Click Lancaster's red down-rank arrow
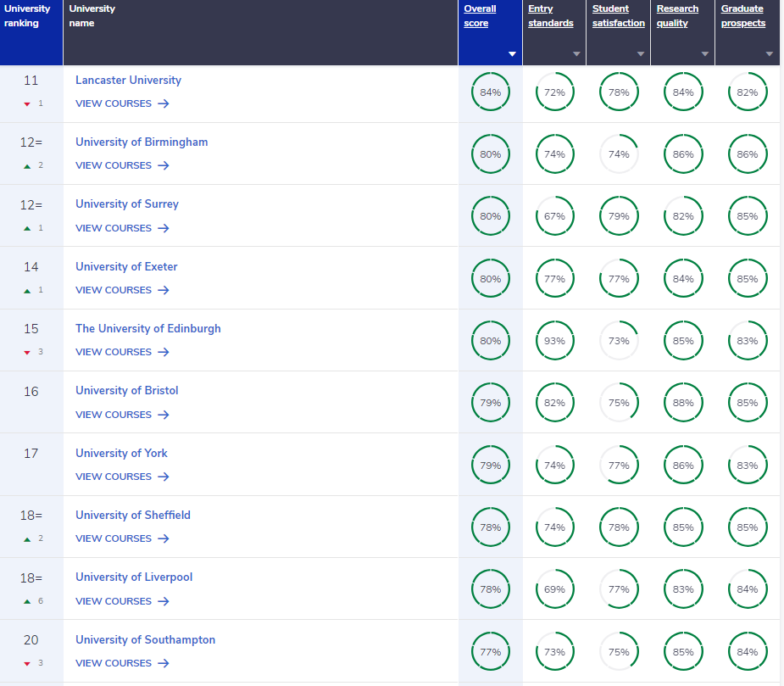 pyautogui.click(x=27, y=104)
